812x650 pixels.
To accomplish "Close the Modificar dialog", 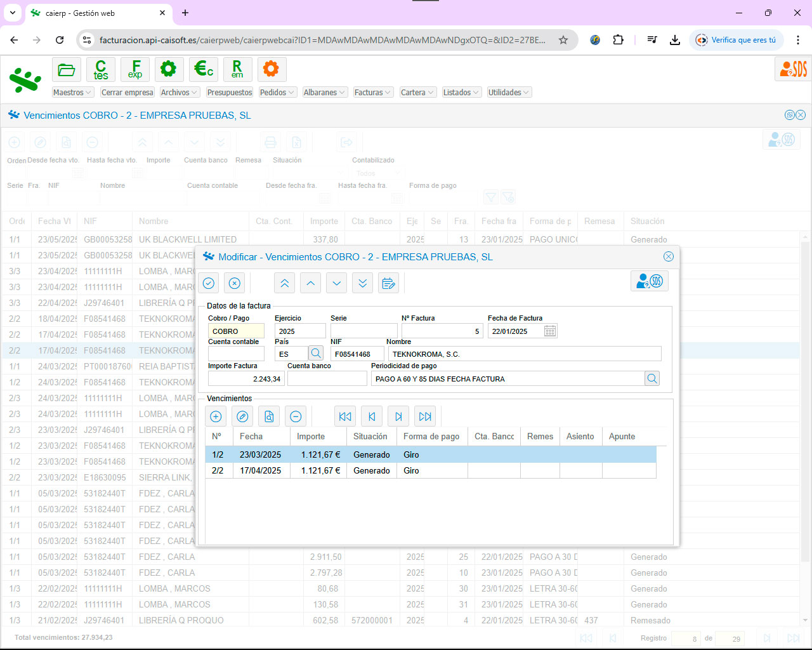I will [669, 256].
